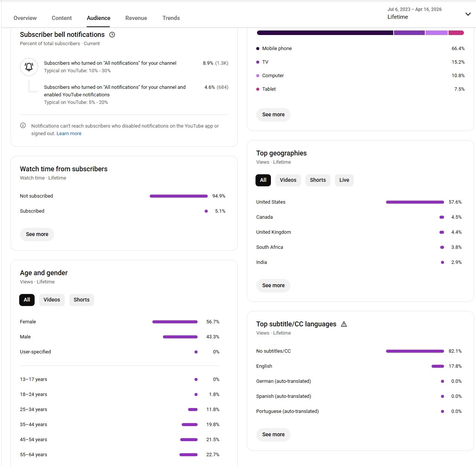Click the Learn more link
Viewport: 476px width, 466px height.
[69, 134]
